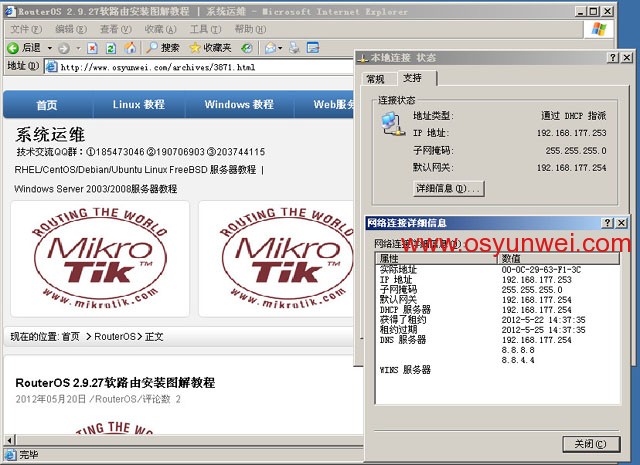Click the 系统运维 site title
Image resolution: width=640 pixels, height=465 pixels.
(50, 134)
